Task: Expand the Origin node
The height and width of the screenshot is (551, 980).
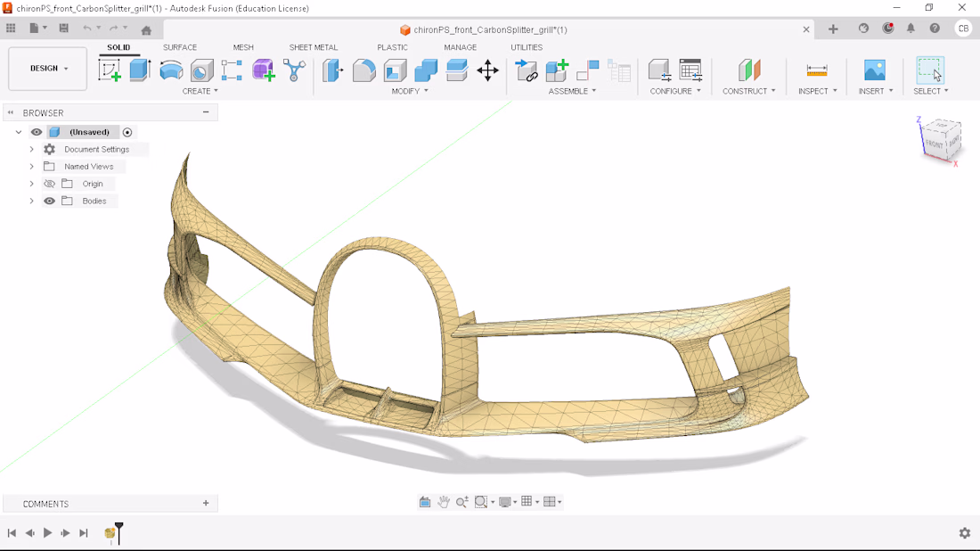Action: click(32, 184)
